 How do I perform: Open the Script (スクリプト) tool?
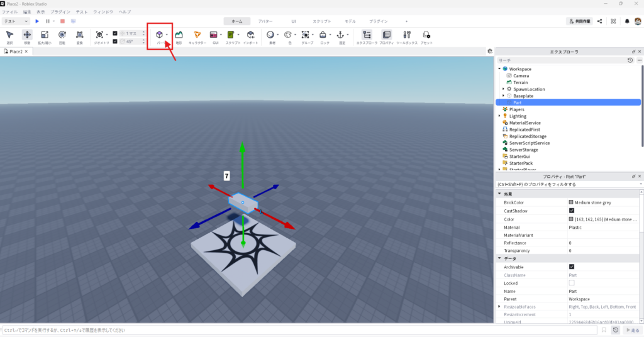[231, 35]
